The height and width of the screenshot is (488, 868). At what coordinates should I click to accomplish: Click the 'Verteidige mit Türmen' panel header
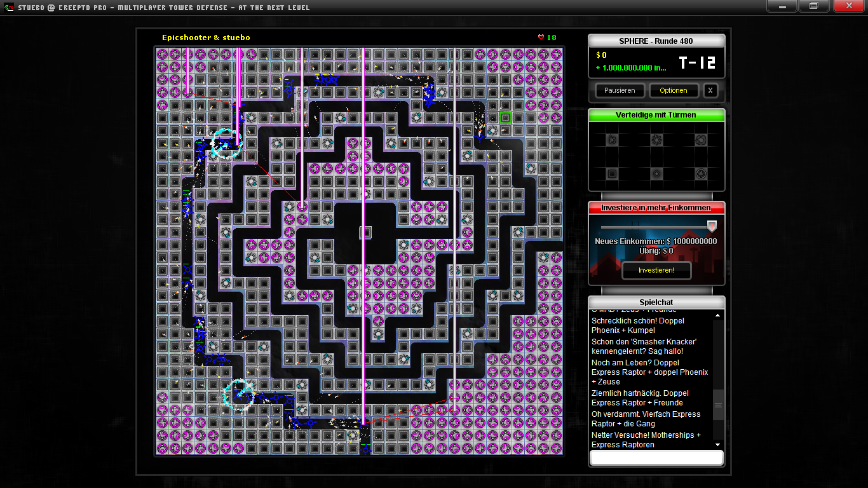tap(656, 115)
